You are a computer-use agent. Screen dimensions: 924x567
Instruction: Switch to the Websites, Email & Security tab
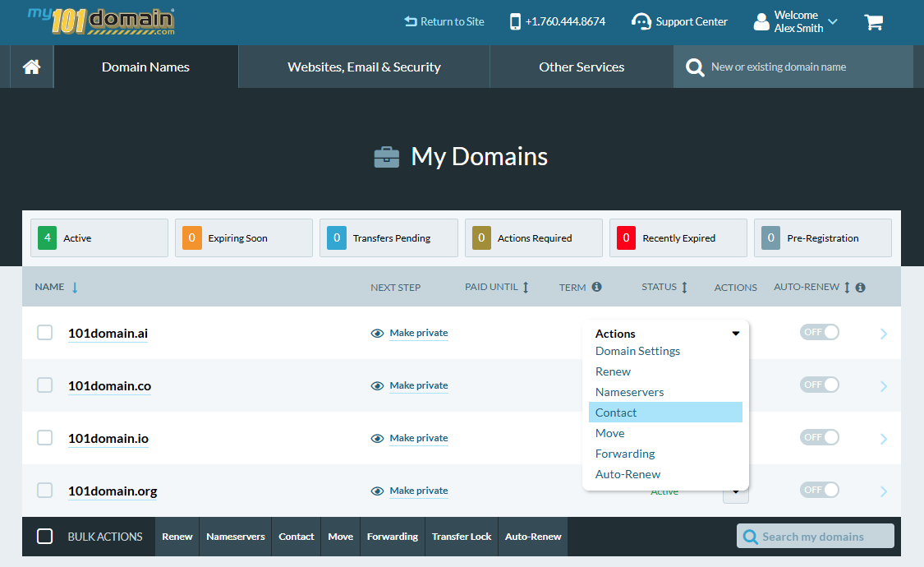pyautogui.click(x=363, y=67)
